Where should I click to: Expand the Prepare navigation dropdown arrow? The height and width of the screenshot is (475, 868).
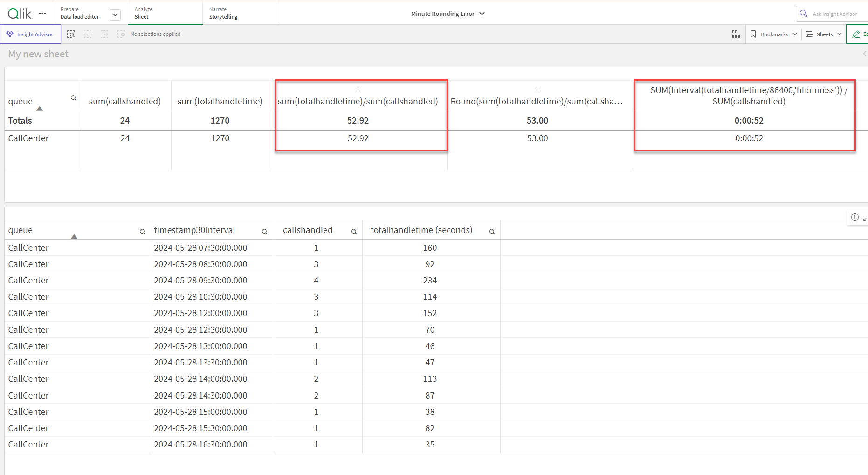tap(115, 15)
